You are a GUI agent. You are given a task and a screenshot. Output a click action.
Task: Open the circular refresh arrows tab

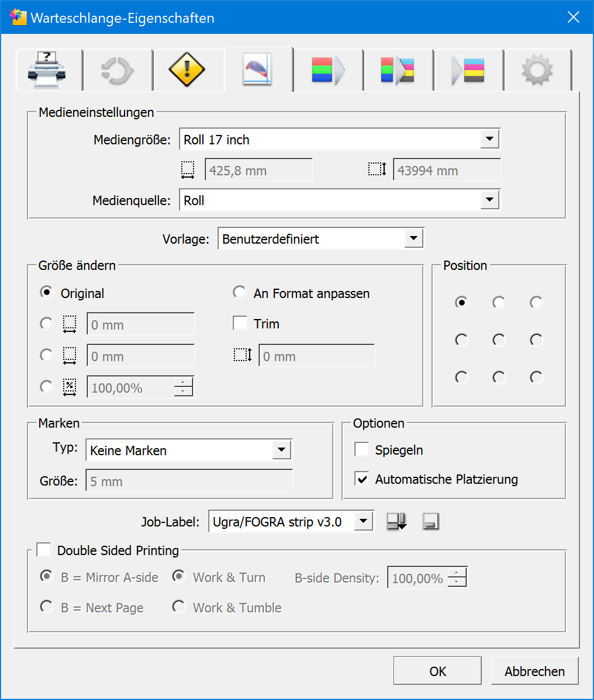point(117,70)
